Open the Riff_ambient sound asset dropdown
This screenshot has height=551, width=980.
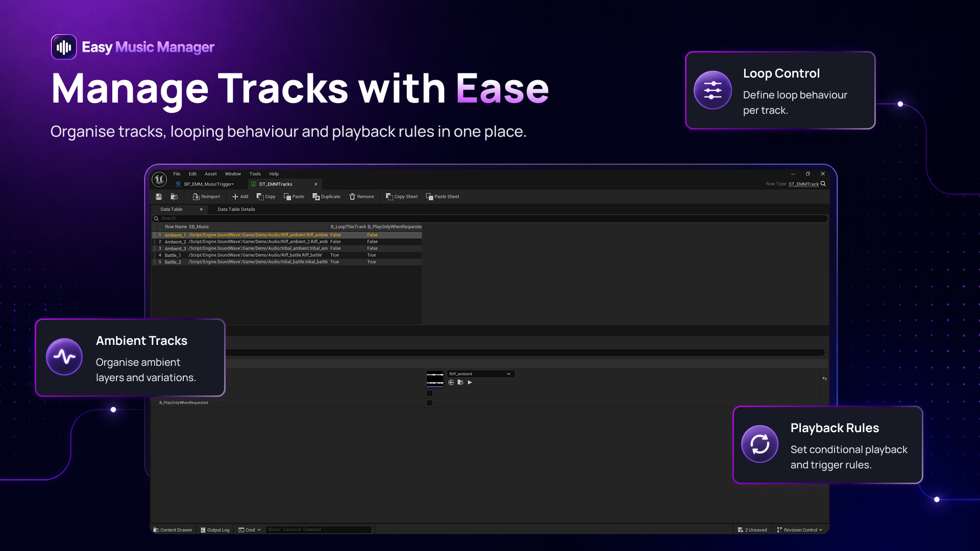pos(480,374)
